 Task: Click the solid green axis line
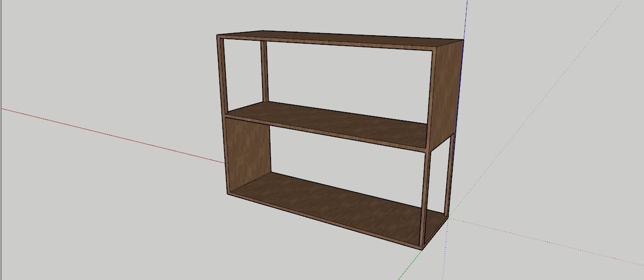coord(411,264)
